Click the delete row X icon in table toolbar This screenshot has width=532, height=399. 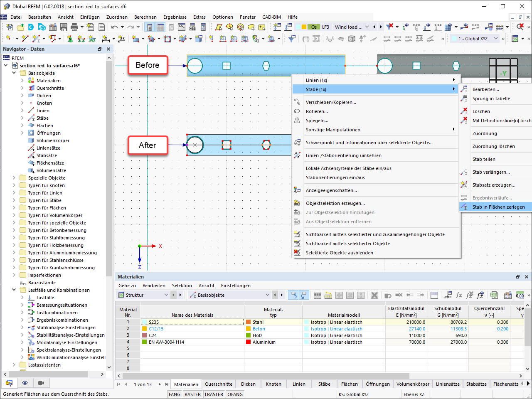pos(374,295)
